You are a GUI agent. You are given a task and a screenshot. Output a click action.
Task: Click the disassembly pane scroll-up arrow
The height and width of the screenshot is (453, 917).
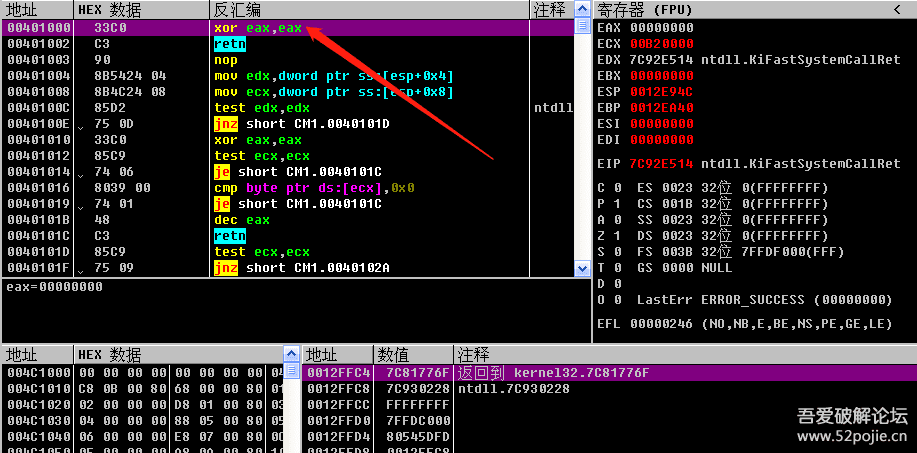[x=583, y=10]
